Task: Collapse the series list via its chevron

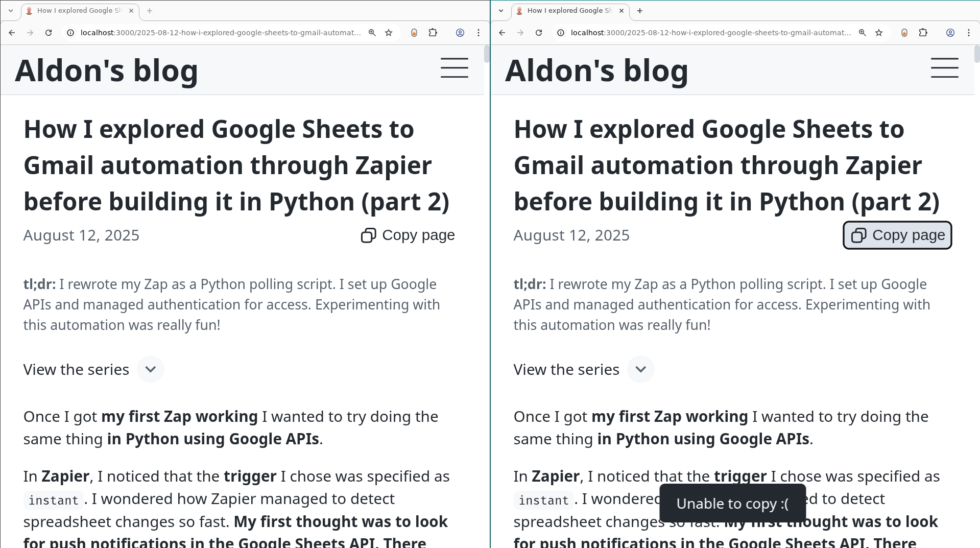Action: (640, 369)
